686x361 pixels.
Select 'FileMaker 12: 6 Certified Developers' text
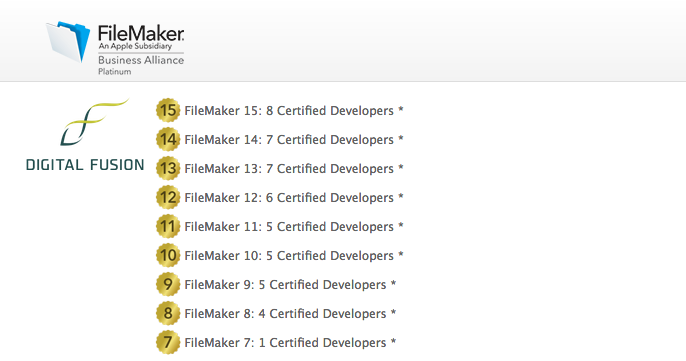tap(289, 198)
